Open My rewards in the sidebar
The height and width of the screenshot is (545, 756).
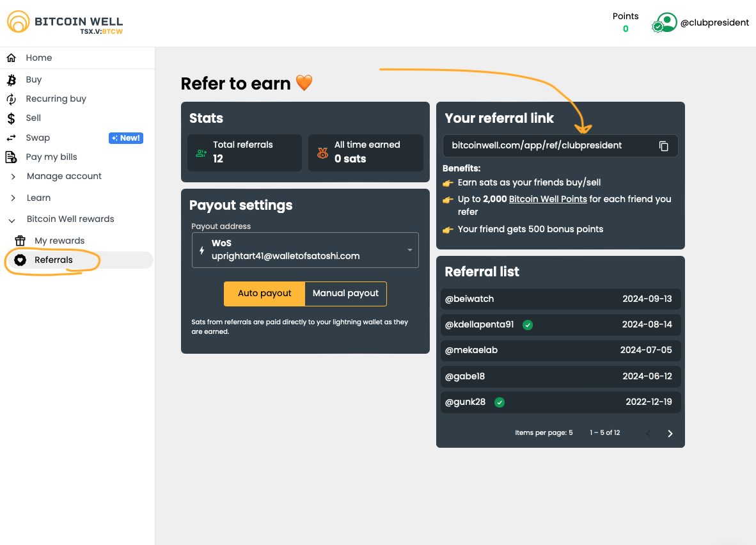(59, 241)
